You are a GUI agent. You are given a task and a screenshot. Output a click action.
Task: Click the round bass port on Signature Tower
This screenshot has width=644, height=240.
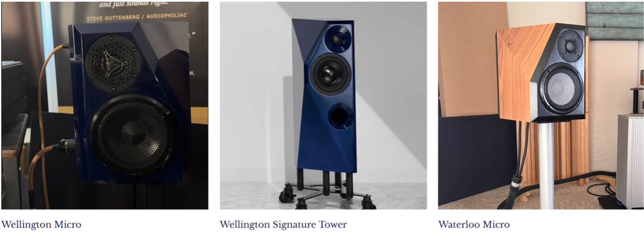click(x=340, y=116)
